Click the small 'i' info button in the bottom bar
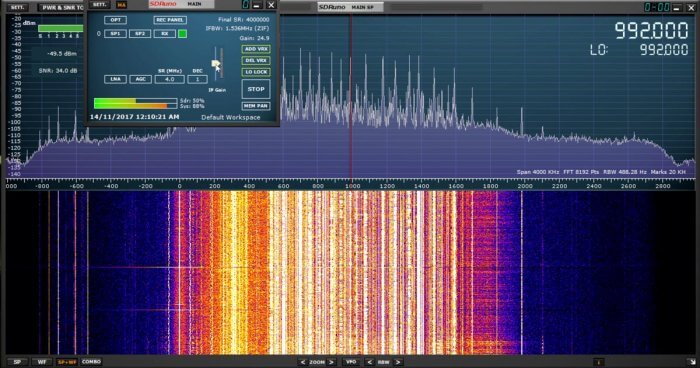 click(x=599, y=362)
